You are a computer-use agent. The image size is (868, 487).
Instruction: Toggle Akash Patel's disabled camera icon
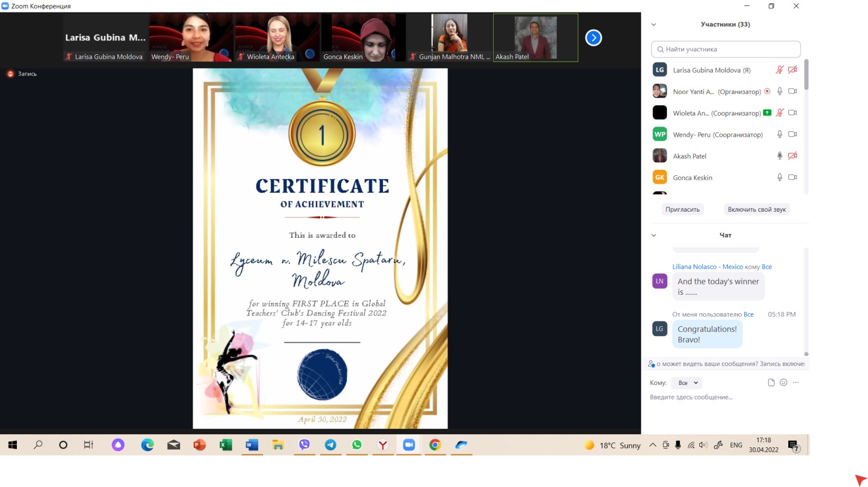(x=792, y=156)
